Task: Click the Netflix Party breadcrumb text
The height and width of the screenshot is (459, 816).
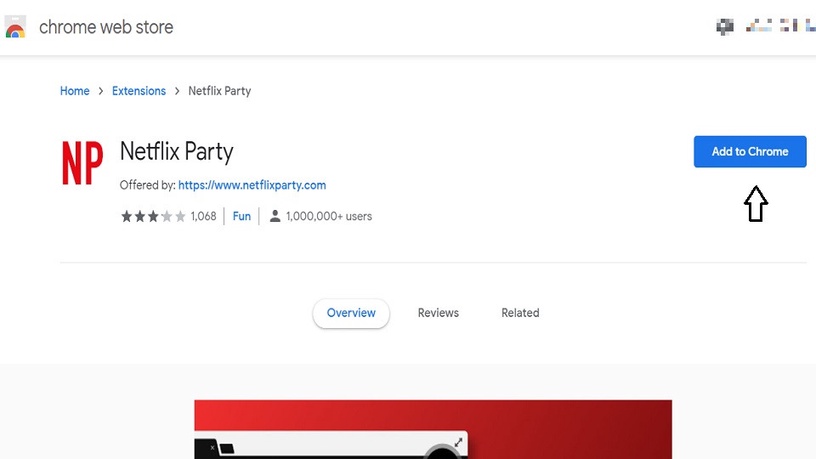Action: click(220, 91)
